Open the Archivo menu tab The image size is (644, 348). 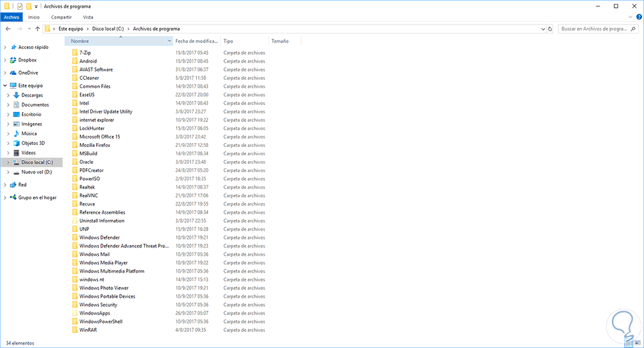point(12,17)
